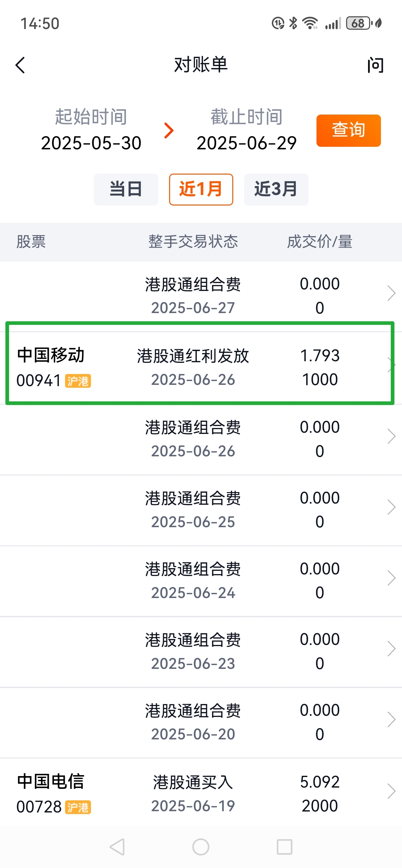Open the 问 help icon
Viewport: 402px width, 868px height.
click(x=375, y=65)
